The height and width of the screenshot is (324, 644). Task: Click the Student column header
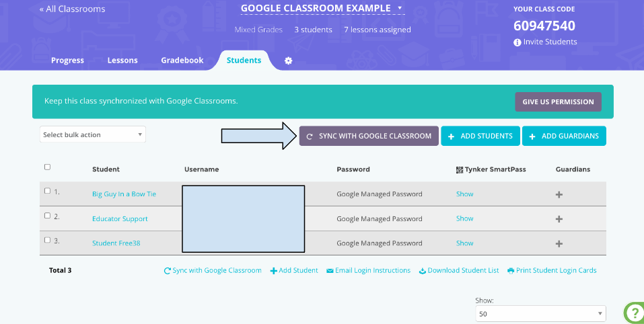[106, 169]
